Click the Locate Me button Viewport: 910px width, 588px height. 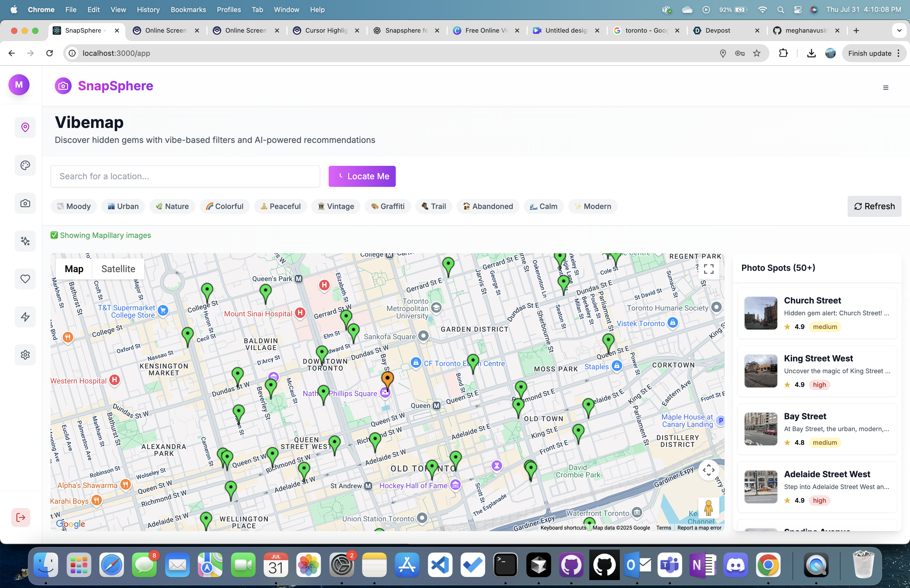click(362, 176)
